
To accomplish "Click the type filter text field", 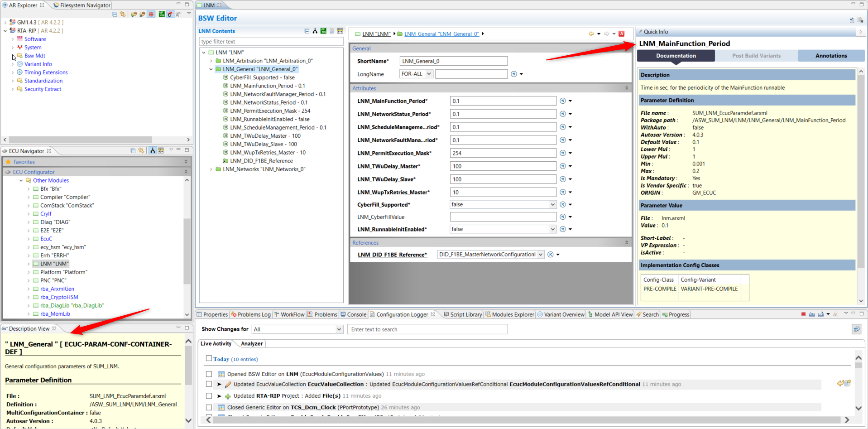I will click(x=271, y=42).
